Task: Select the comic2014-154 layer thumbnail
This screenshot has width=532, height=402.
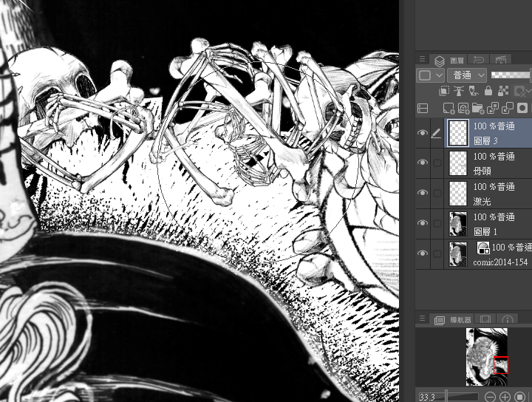Action: point(458,253)
